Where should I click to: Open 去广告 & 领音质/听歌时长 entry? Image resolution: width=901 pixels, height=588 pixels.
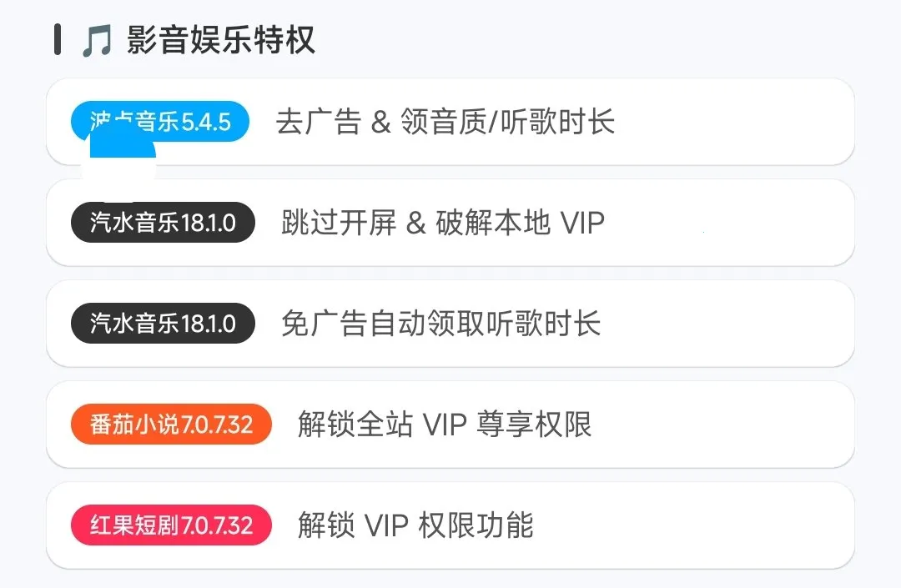coord(445,122)
